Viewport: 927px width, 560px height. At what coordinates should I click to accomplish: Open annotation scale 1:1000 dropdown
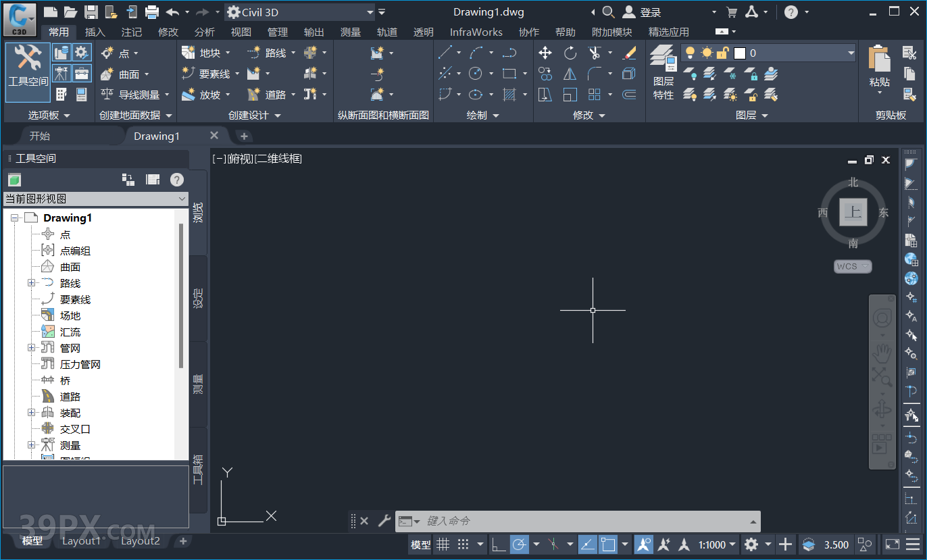716,544
